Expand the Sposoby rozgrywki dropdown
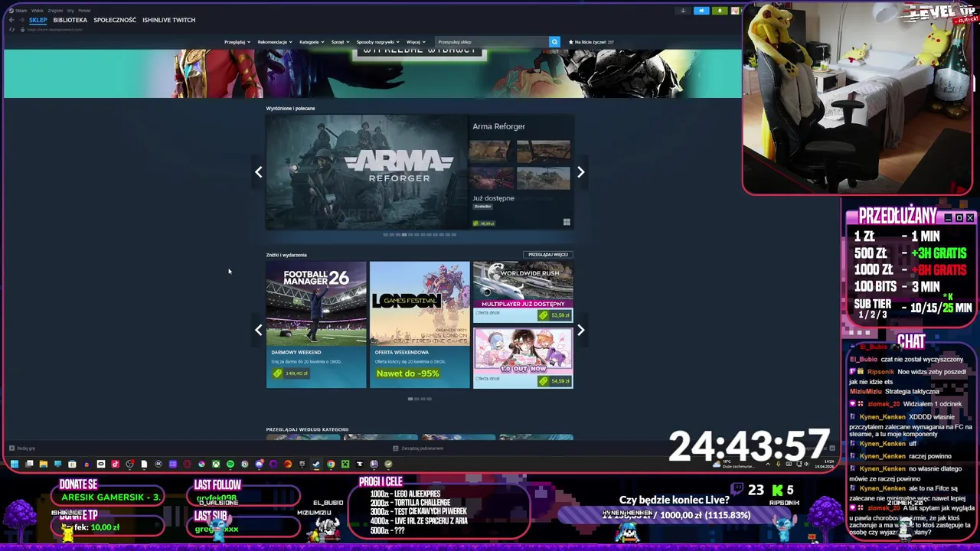Image resolution: width=980 pixels, height=551 pixels. click(x=377, y=42)
